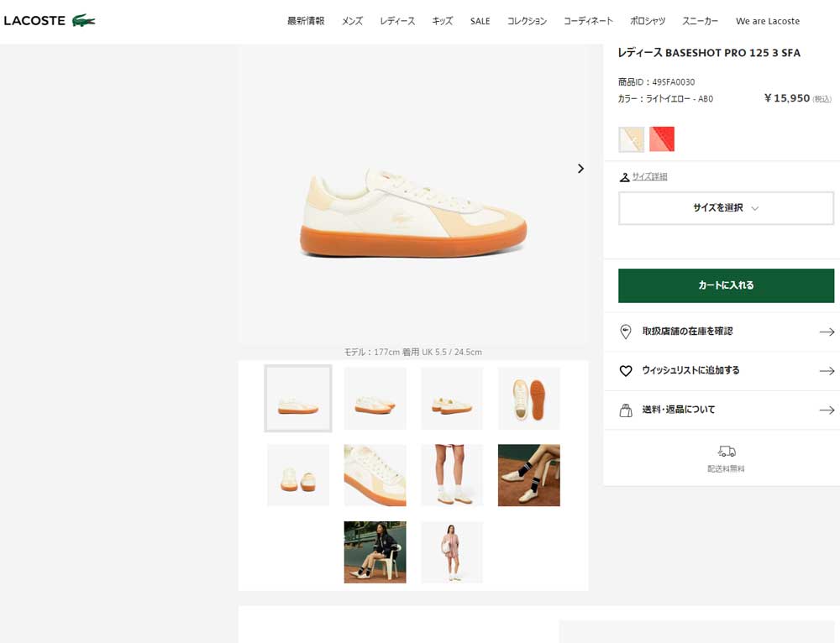Image resolution: width=840 pixels, height=643 pixels.
Task: Select the light yellow color swatch
Action: point(631,139)
